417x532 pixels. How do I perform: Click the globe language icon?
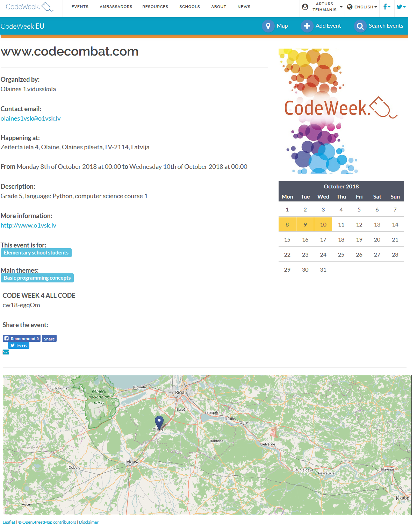coord(350,7)
